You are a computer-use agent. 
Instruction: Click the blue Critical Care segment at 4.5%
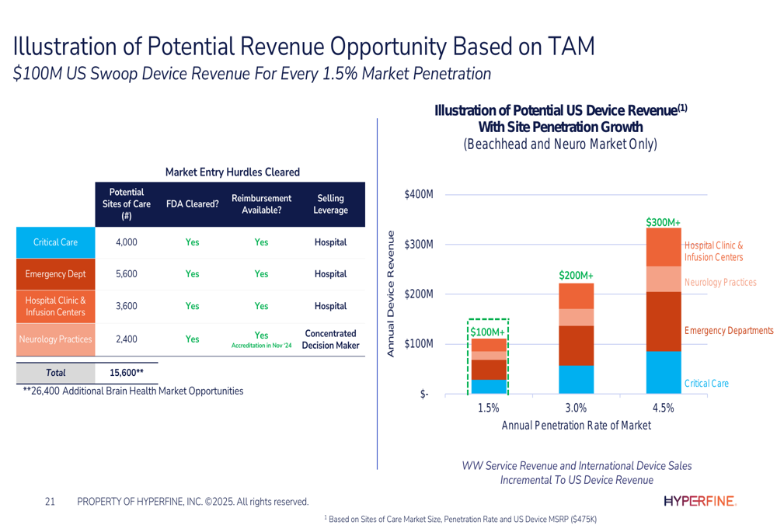click(x=664, y=373)
